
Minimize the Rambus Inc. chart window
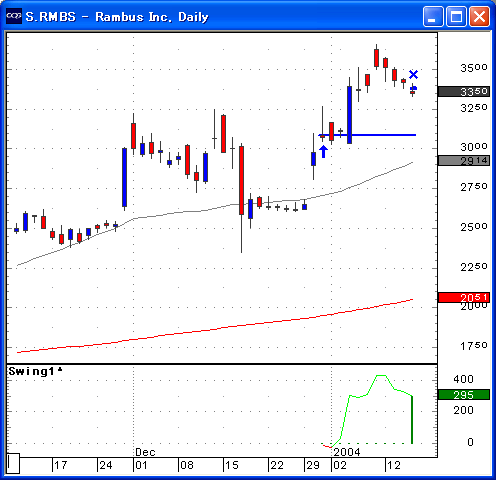click(433, 16)
